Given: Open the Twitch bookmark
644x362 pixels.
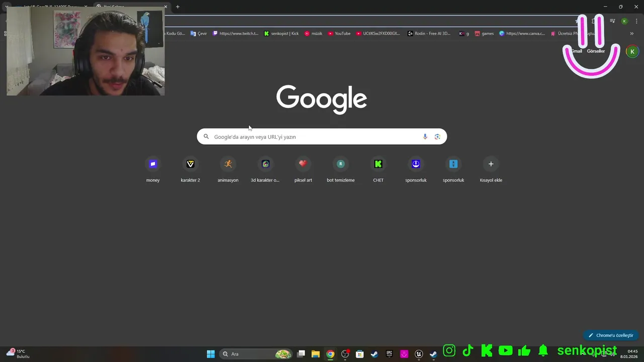Looking at the screenshot, I should point(235,34).
